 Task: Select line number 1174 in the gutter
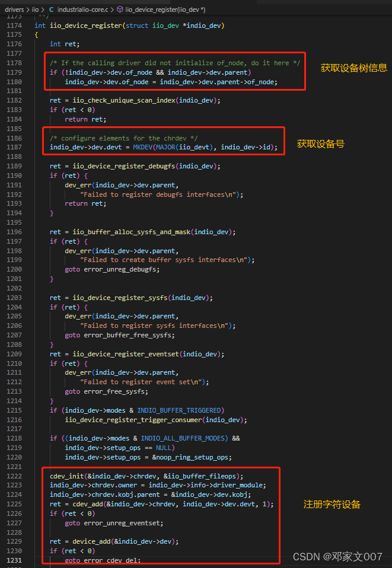[14, 25]
